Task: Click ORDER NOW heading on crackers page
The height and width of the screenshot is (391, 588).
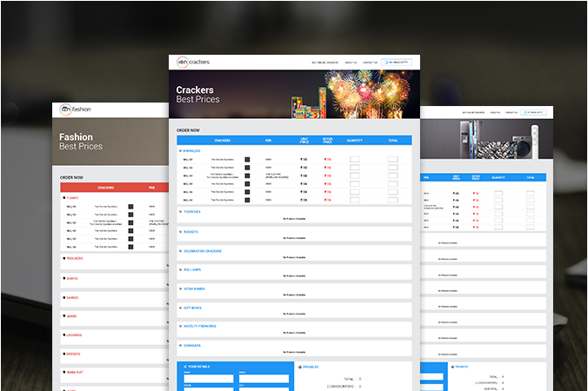Action: (188, 130)
